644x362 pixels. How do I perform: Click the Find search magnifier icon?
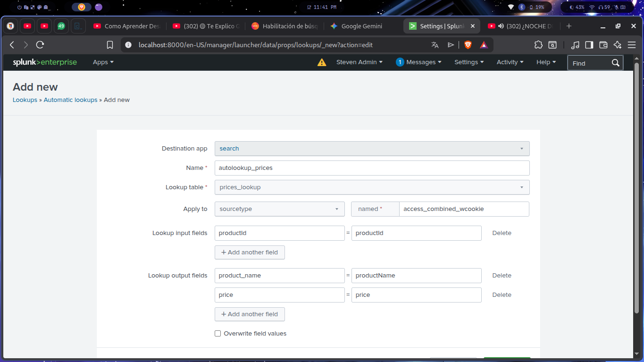click(616, 62)
